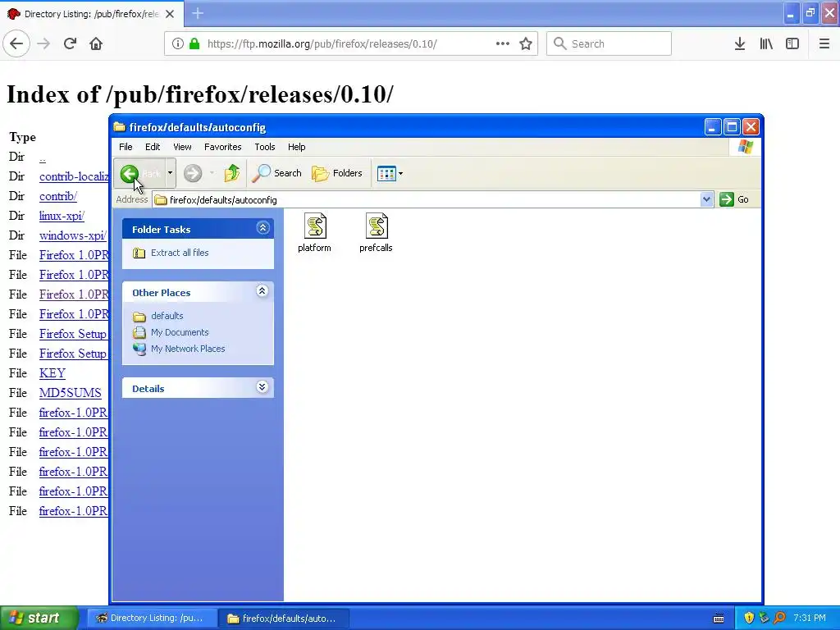Click the green padlock security icon
This screenshot has width=840, height=630.
tap(194, 43)
